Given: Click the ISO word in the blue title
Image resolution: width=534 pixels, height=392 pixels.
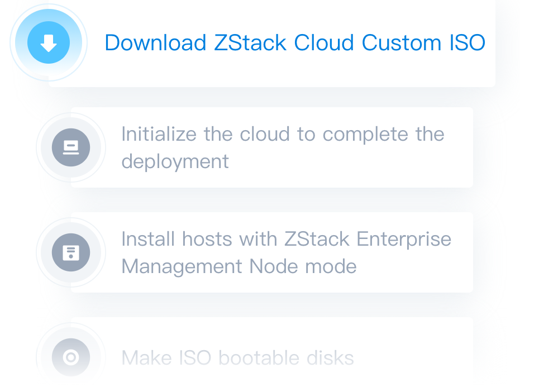Looking at the screenshot, I should click(467, 43).
